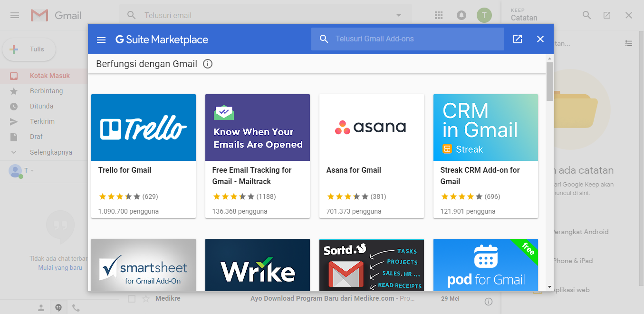Show Gmail search options dropdown arrow
Image resolution: width=644 pixels, height=314 pixels.
(x=398, y=15)
